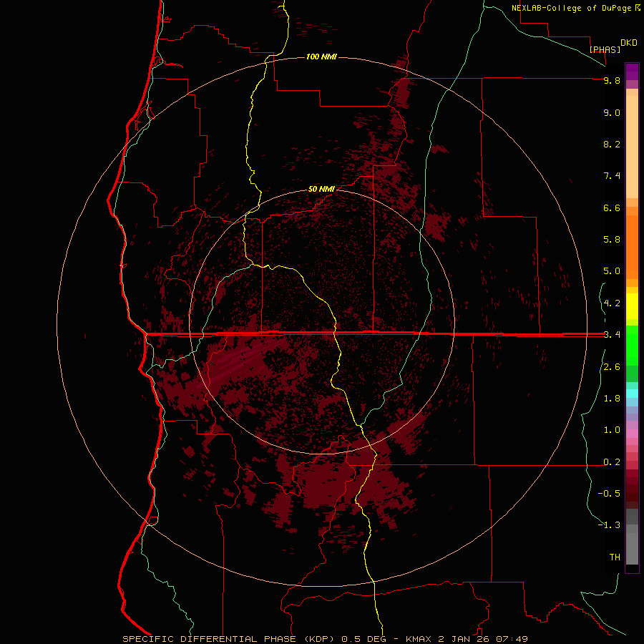The image size is (644, 644).
Task: Click the KMAX station identifier in footer
Action: click(x=419, y=639)
